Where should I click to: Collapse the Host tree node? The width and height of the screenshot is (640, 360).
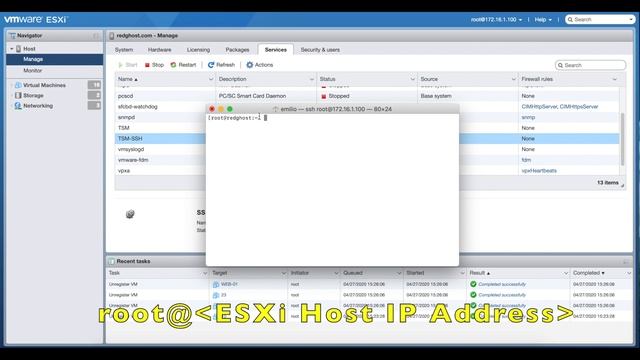(x=11, y=49)
